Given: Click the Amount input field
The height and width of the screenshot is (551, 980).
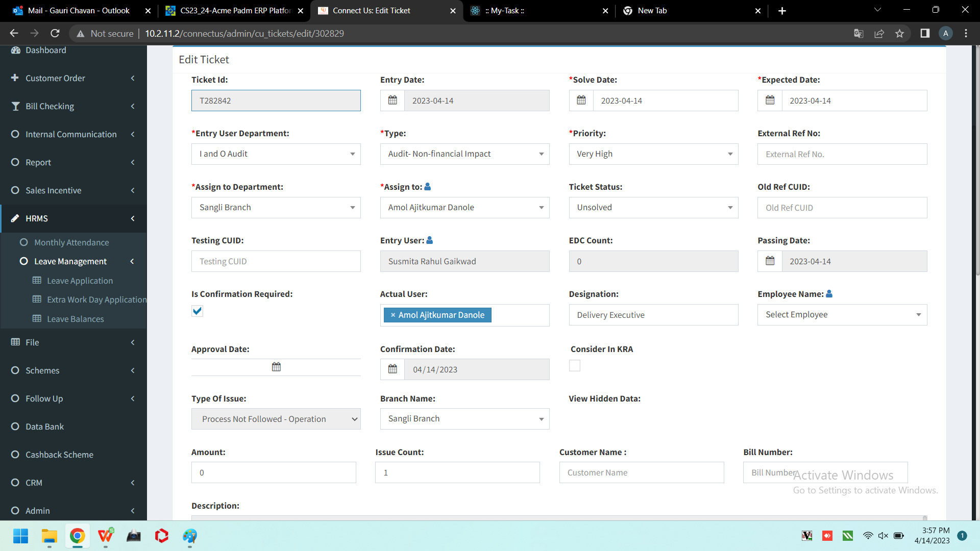Looking at the screenshot, I should tap(274, 472).
